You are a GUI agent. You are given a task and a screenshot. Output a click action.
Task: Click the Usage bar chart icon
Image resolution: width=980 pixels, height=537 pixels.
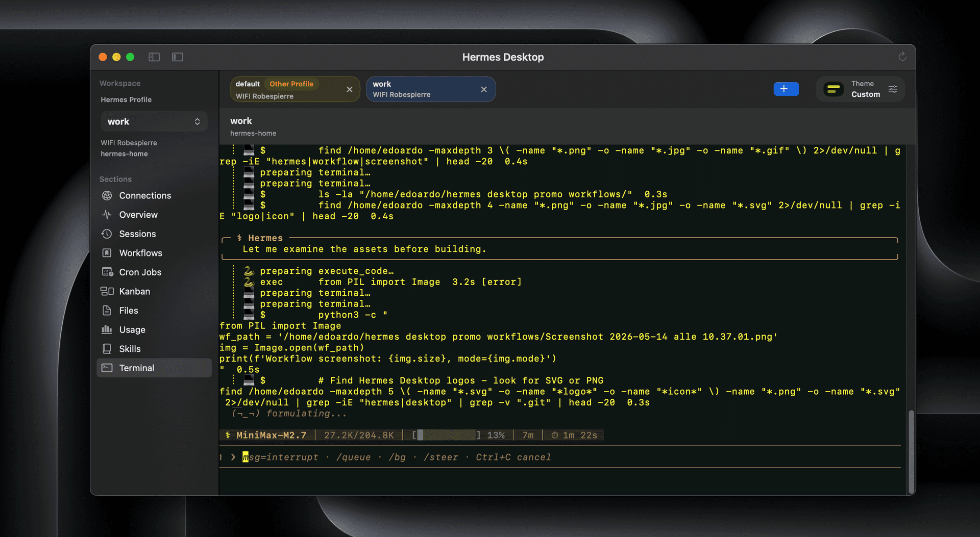pyautogui.click(x=107, y=329)
